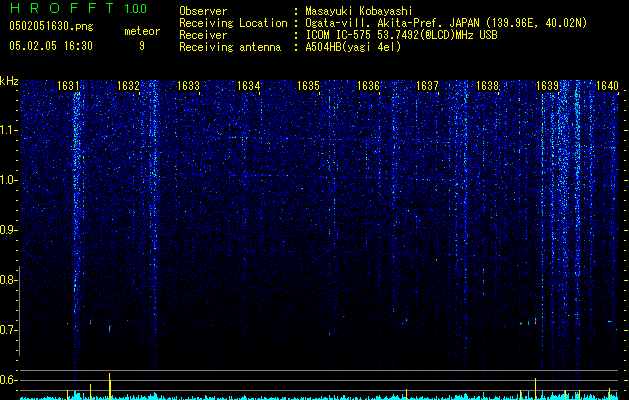Click the 'Observer' field label

point(203,11)
